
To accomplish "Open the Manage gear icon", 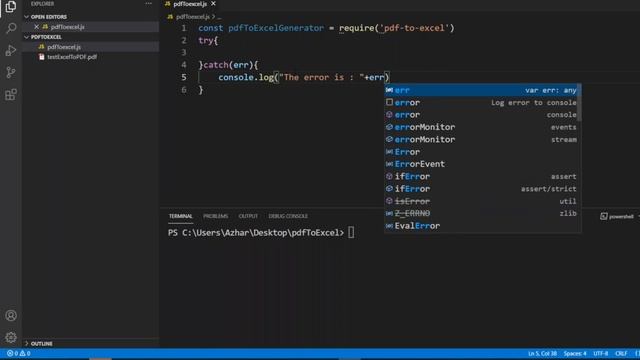I will pos(11,337).
